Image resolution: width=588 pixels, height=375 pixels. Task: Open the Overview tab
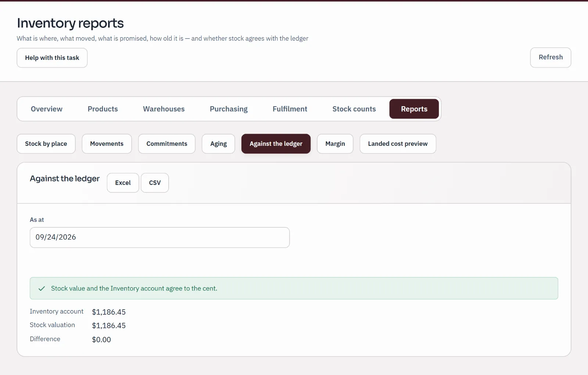click(47, 109)
